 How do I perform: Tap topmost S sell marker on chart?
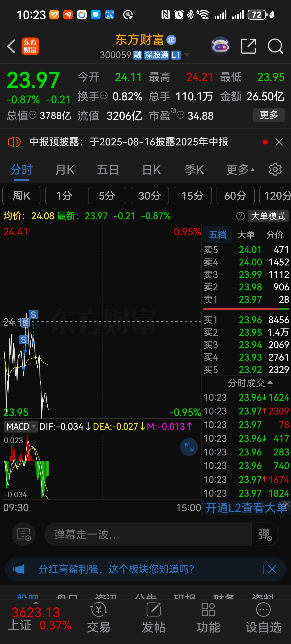pyautogui.click(x=34, y=314)
